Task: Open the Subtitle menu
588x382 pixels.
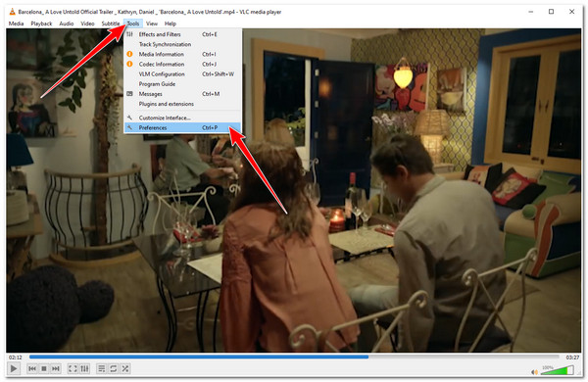Action: 110,24
